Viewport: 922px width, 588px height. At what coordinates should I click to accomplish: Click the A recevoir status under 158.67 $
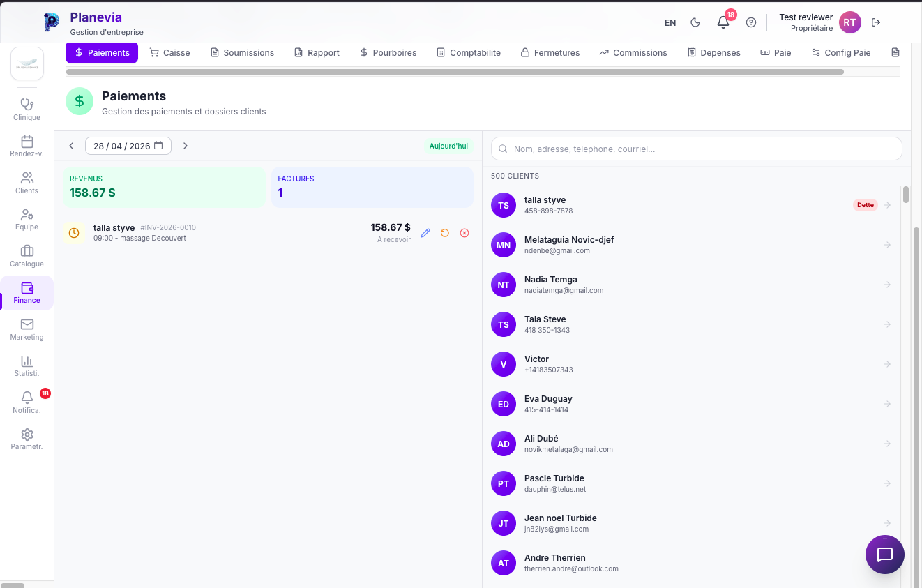coord(394,240)
